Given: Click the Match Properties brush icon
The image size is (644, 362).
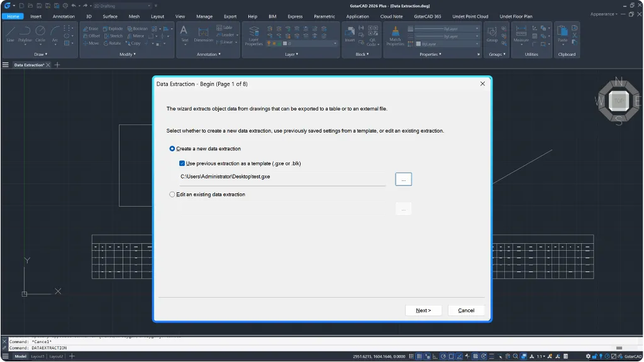Looking at the screenshot, I should pos(395,36).
